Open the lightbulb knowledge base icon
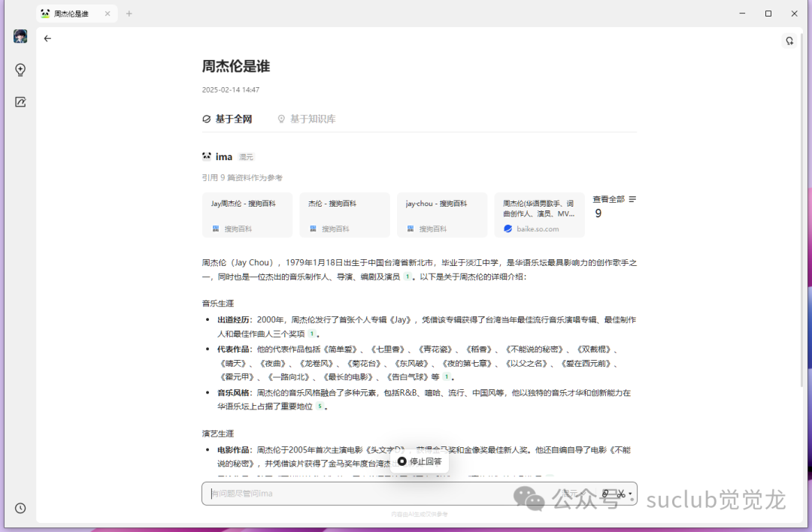 tap(20, 70)
